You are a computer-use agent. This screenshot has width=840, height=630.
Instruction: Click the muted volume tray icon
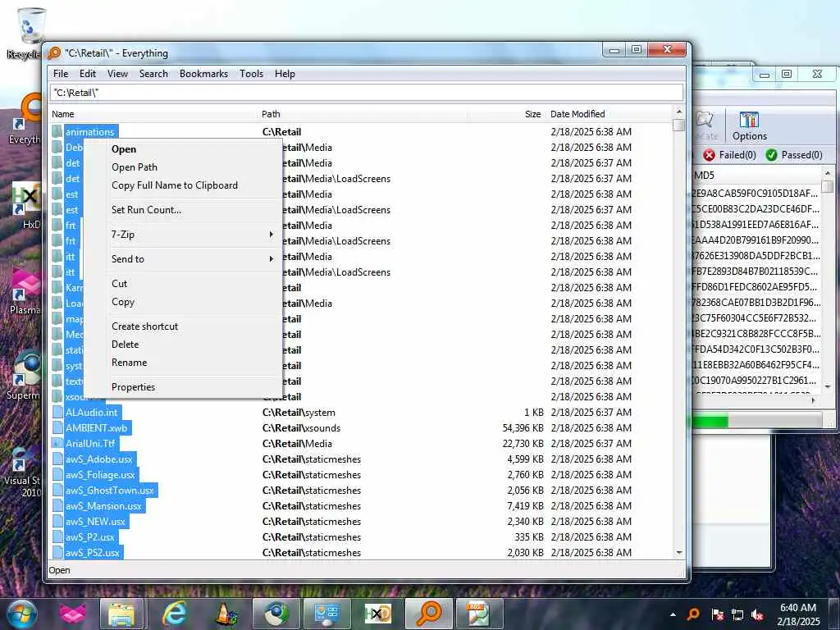click(757, 614)
